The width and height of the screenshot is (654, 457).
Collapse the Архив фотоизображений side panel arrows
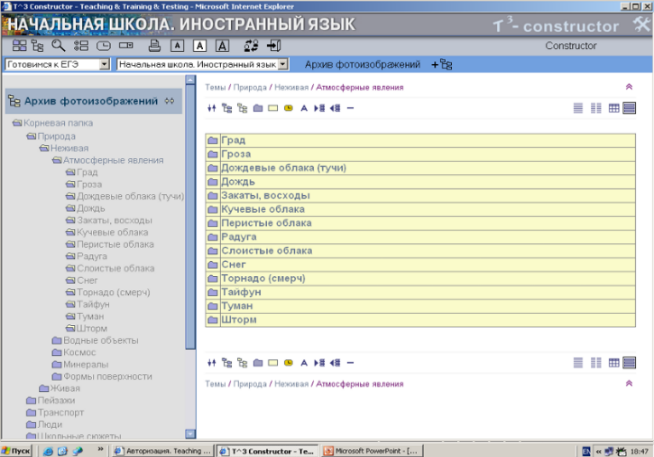coord(169,101)
